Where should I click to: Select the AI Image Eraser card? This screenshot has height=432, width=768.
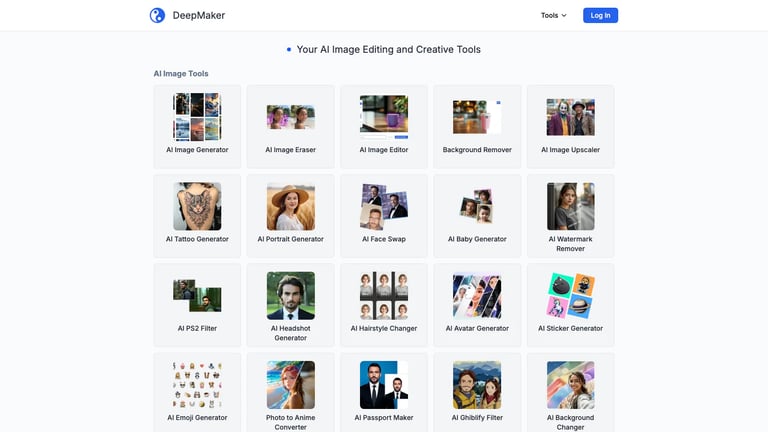290,126
